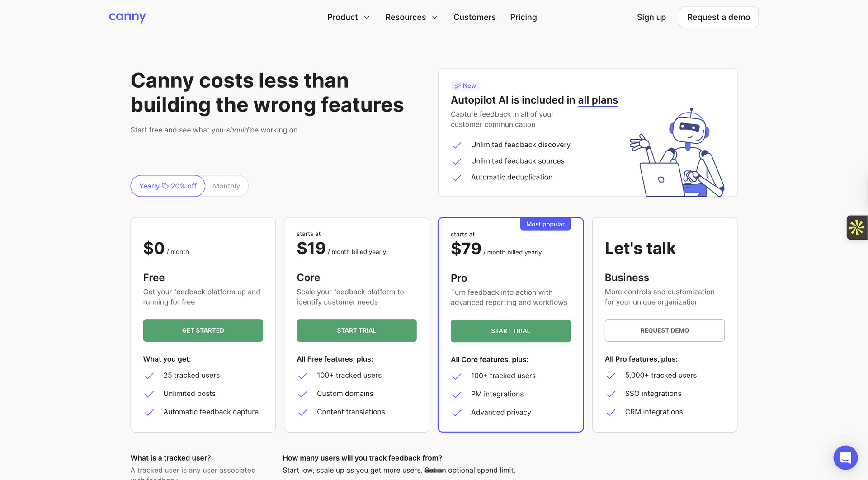Click Start Trial on the Core plan
This screenshot has height=480, width=868.
(x=356, y=330)
